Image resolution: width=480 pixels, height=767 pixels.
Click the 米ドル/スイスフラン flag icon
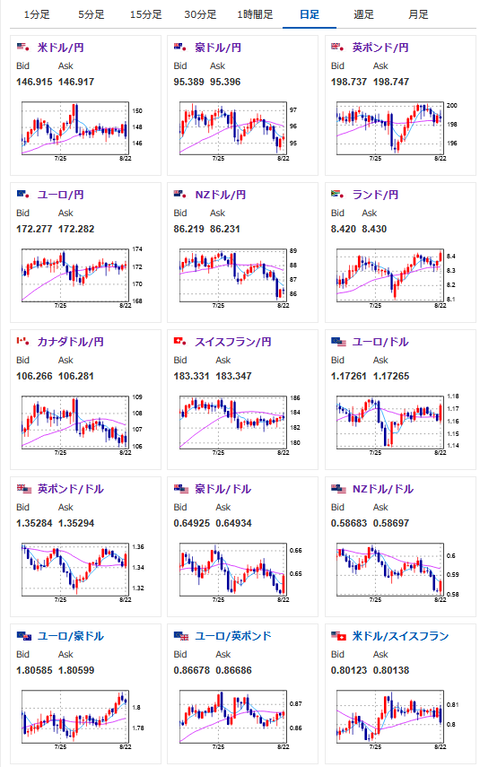[x=338, y=636]
